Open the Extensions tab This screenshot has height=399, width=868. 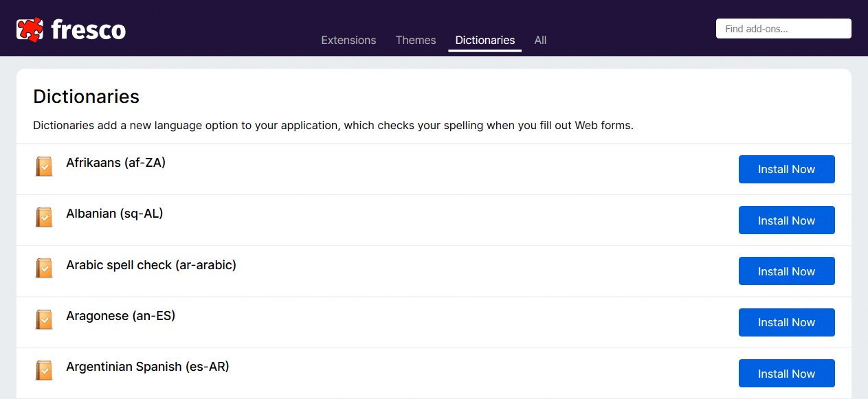click(348, 40)
